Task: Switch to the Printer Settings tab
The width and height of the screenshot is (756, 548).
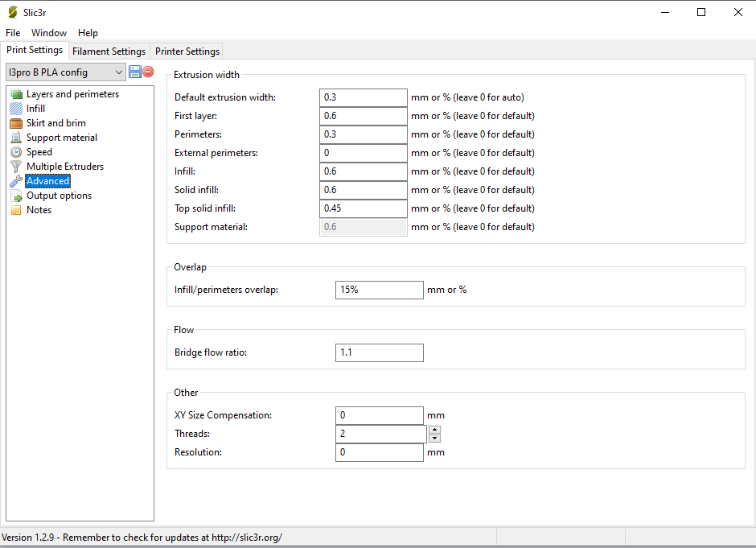Action: 187,52
